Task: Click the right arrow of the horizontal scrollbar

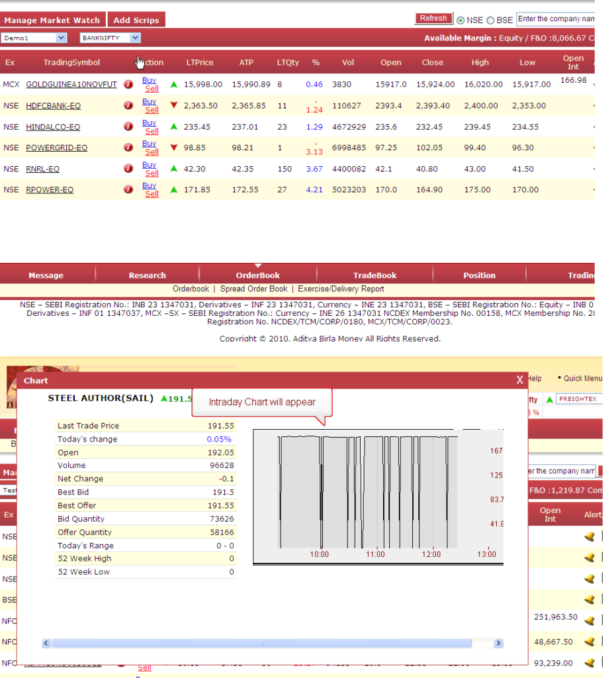Action: (498, 642)
